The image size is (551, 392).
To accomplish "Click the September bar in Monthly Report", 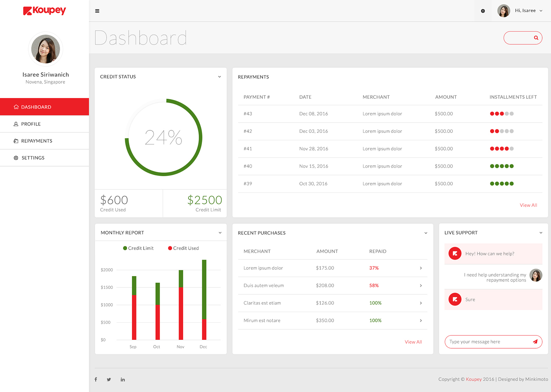I will [134, 308].
